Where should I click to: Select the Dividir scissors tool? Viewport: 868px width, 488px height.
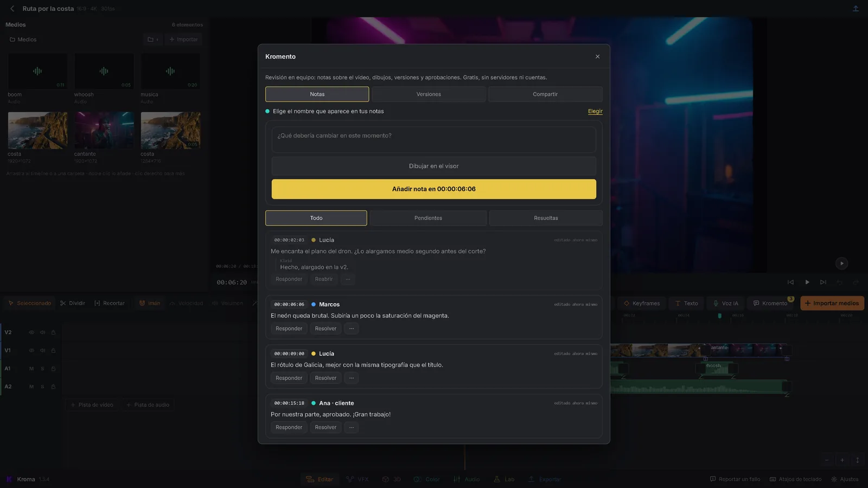(x=73, y=303)
